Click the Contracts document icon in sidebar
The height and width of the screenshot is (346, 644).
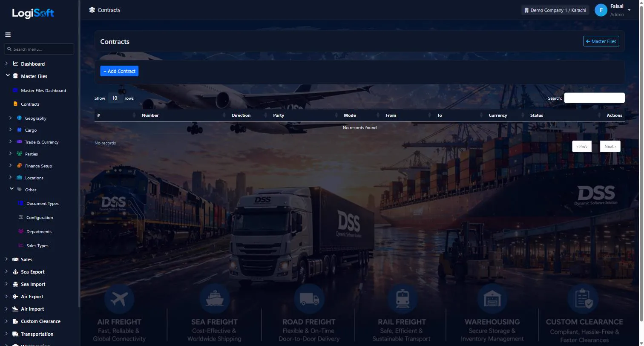click(x=15, y=104)
